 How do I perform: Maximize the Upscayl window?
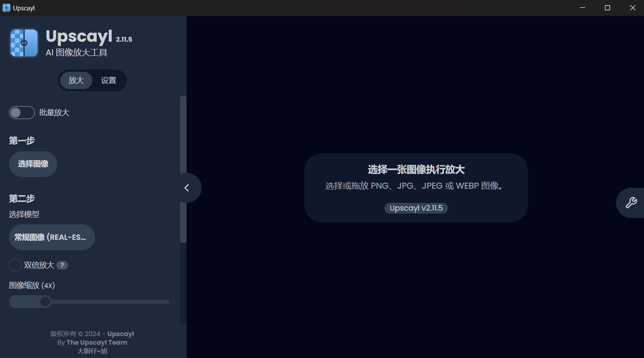coord(607,8)
